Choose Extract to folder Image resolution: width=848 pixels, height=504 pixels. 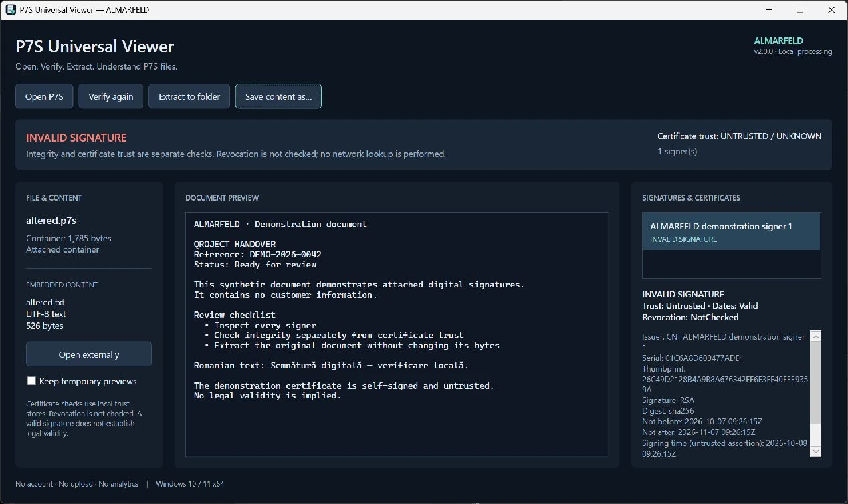coord(189,96)
